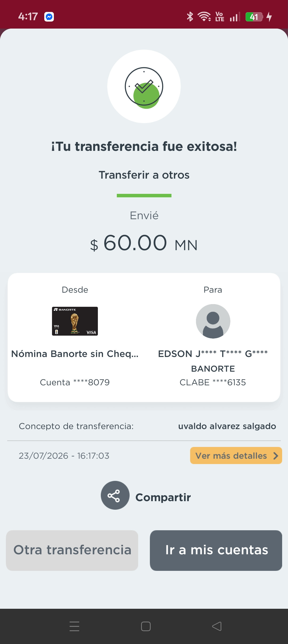Tap the Wi-Fi status icon
288x644 pixels.
204,17
